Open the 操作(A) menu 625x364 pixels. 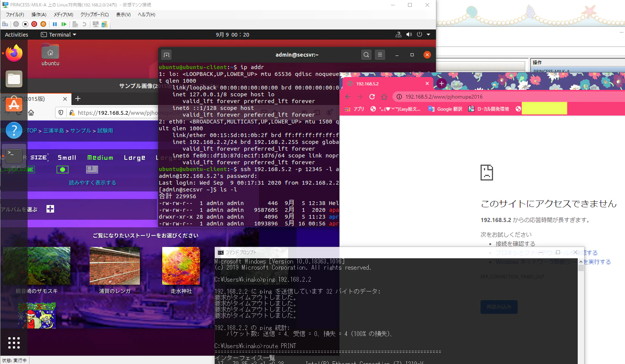pos(39,14)
